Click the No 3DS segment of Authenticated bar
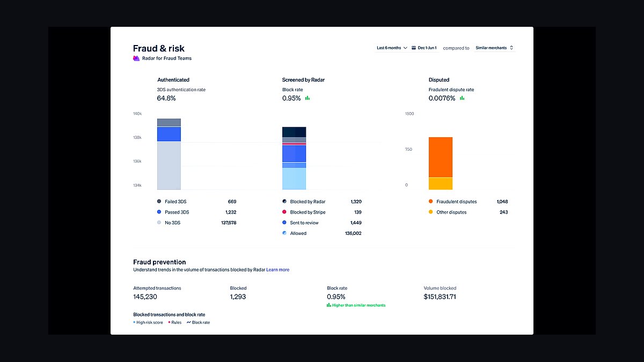Image resolution: width=644 pixels, height=362 pixels. pyautogui.click(x=169, y=166)
